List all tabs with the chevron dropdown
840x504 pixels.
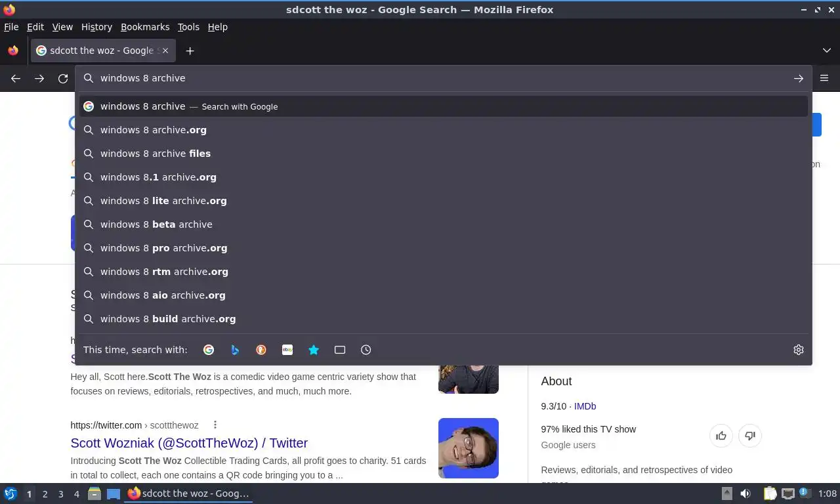click(827, 51)
